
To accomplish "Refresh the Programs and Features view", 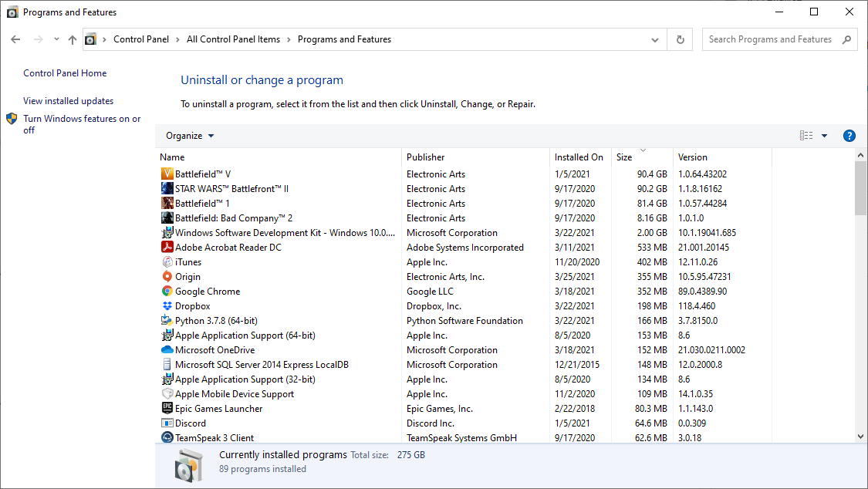I will tap(680, 39).
